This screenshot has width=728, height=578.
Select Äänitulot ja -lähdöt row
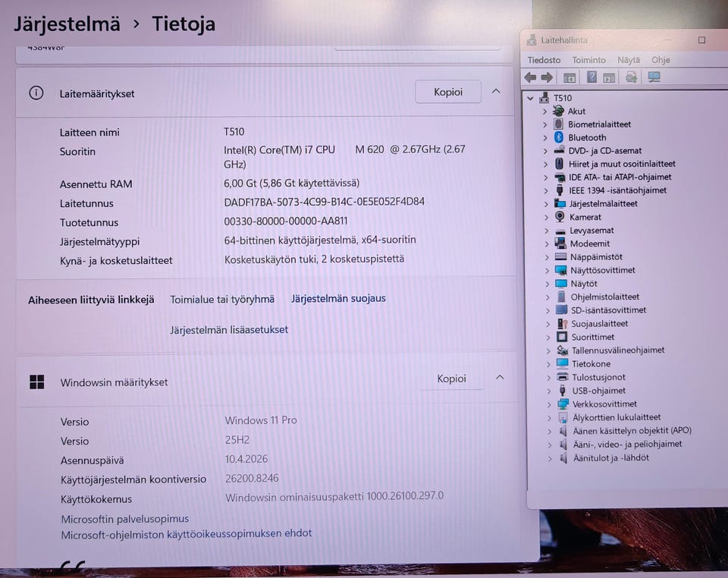[610, 457]
